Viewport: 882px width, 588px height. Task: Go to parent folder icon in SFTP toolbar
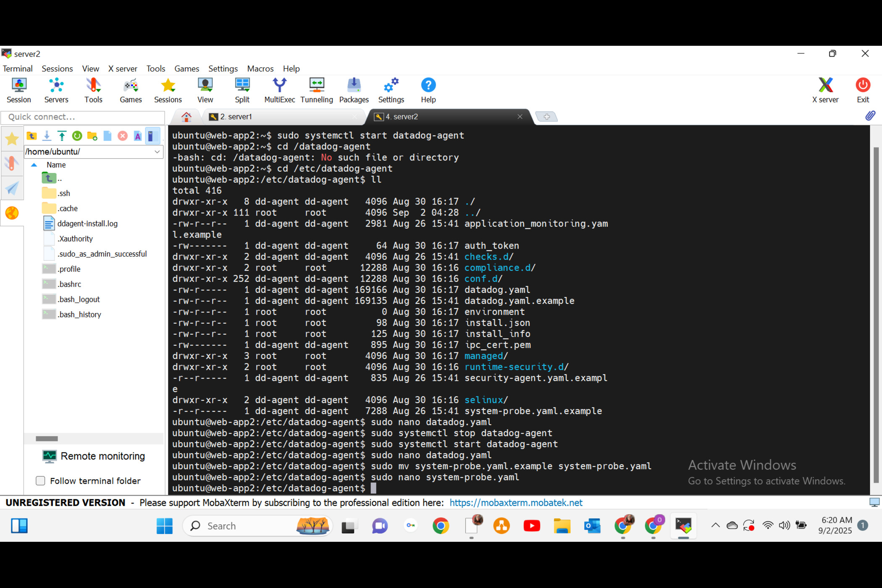pyautogui.click(x=31, y=136)
